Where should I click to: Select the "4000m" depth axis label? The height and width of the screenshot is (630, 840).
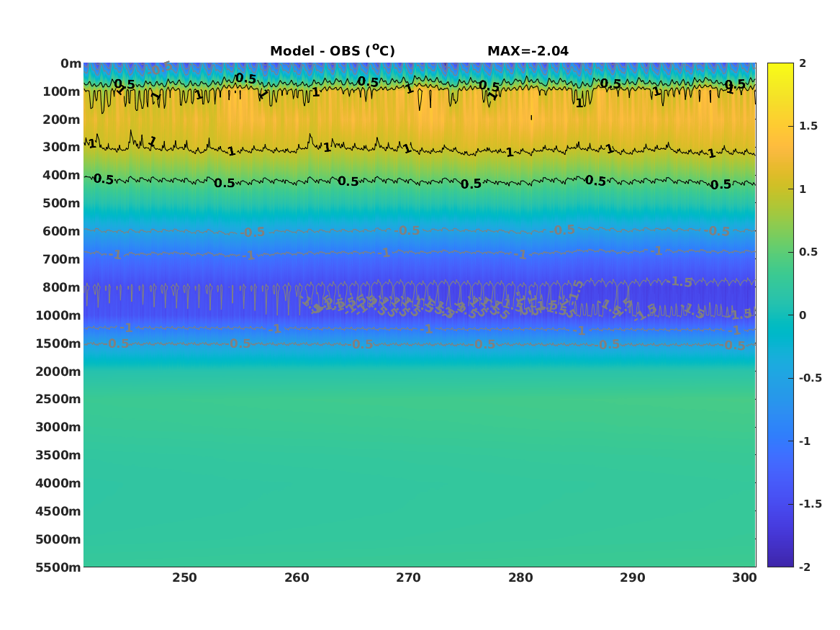click(58, 483)
